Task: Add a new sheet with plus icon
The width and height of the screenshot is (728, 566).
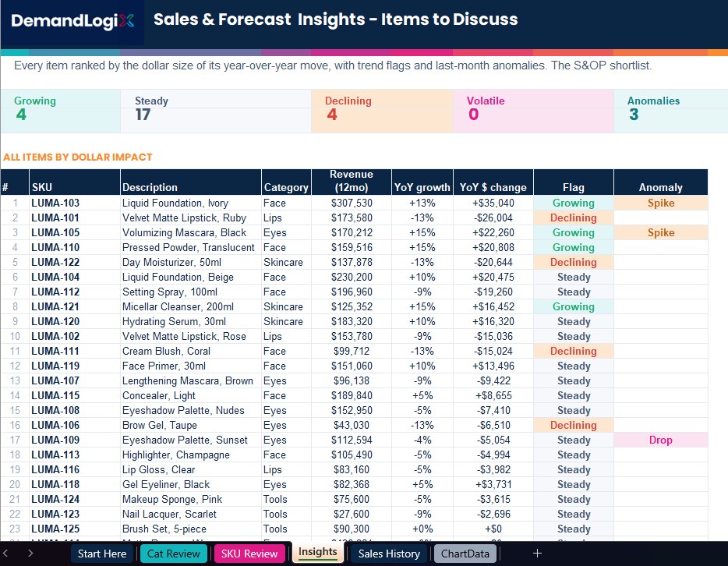Action: click(x=537, y=553)
